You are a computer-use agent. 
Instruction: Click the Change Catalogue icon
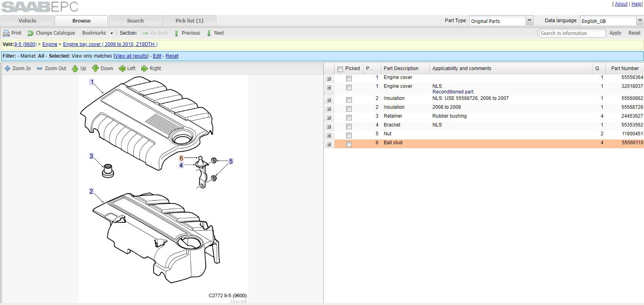[30, 33]
